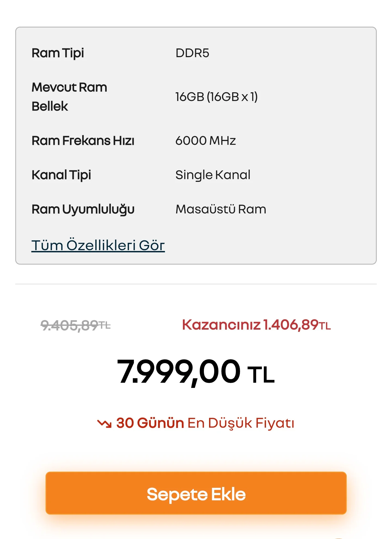Click the downward trend arrow icon
This screenshot has height=539, width=392.
pos(104,423)
